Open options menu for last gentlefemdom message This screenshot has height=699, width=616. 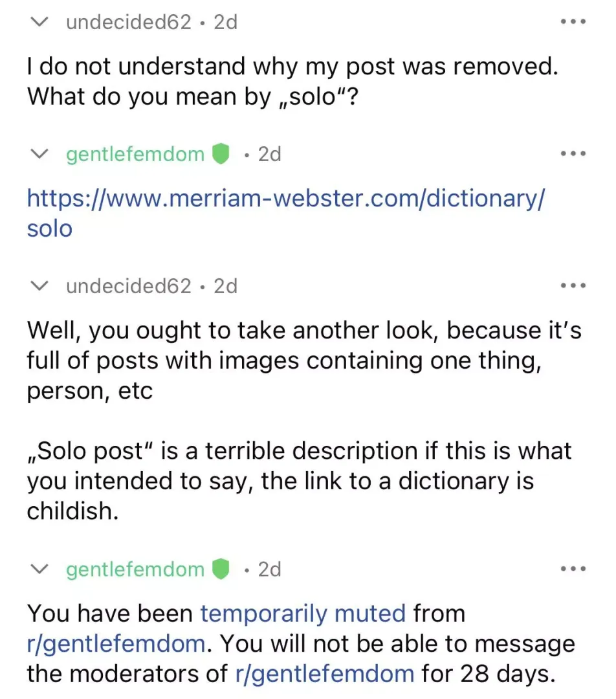point(573,569)
